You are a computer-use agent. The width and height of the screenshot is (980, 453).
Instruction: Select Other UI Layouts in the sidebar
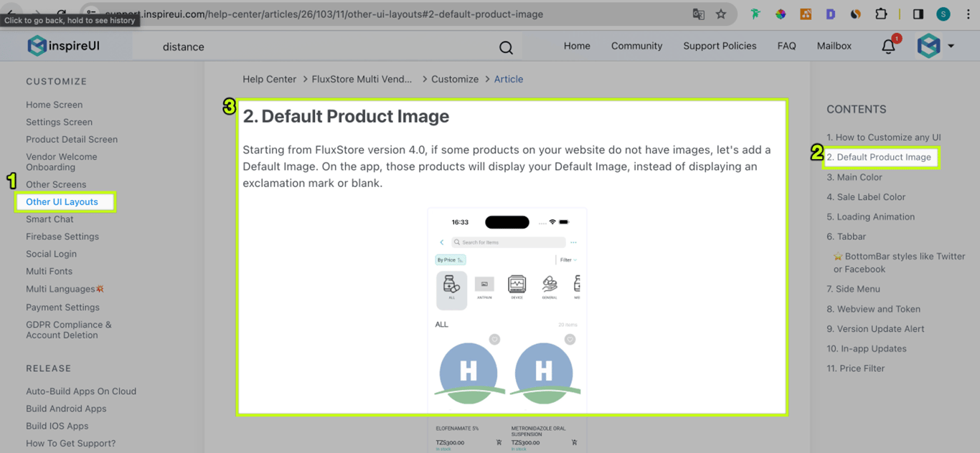[62, 202]
